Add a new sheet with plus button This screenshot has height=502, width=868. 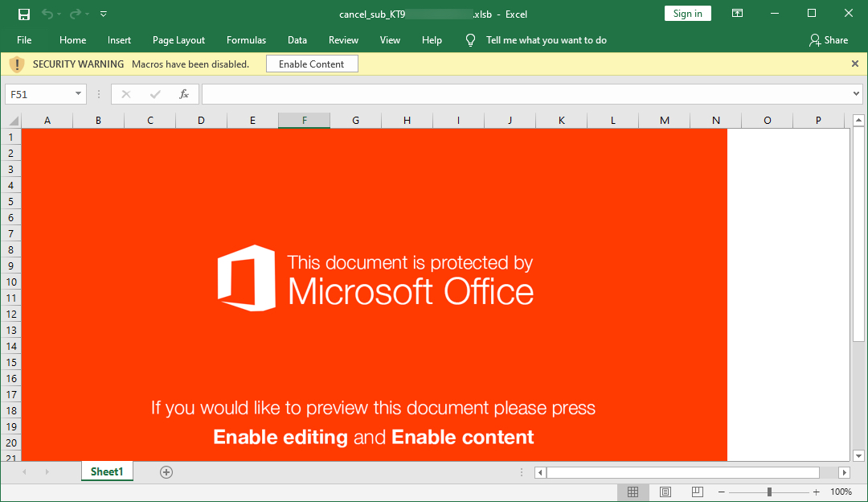(x=166, y=472)
